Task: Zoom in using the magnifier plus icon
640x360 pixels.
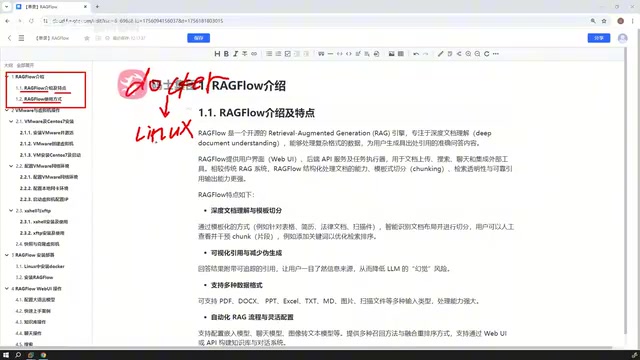Action: pos(468,54)
